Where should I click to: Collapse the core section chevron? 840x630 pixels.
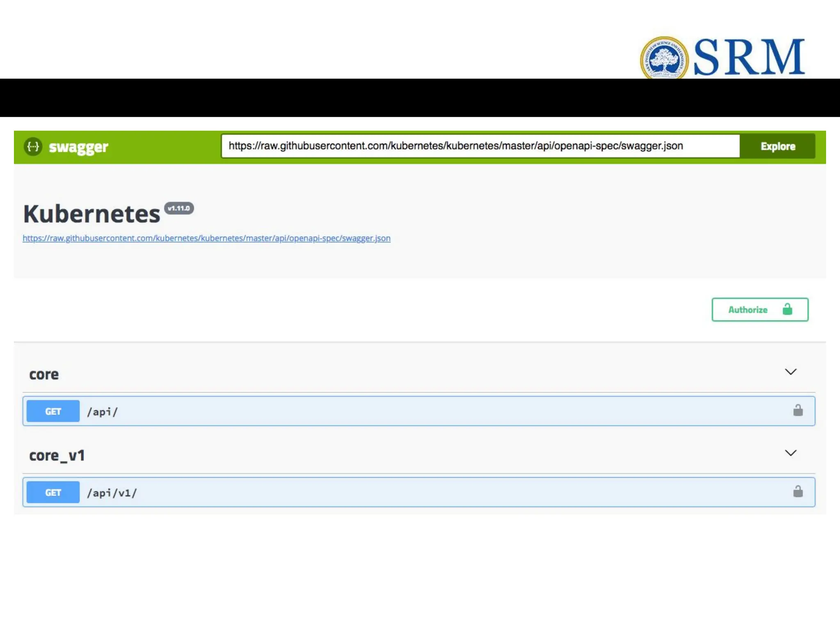[790, 372]
